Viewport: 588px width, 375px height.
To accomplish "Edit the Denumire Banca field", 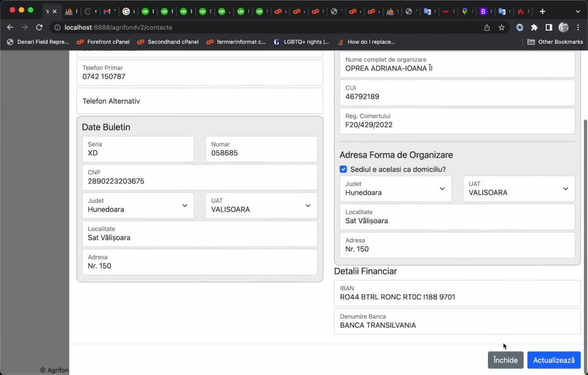I will [457, 321].
